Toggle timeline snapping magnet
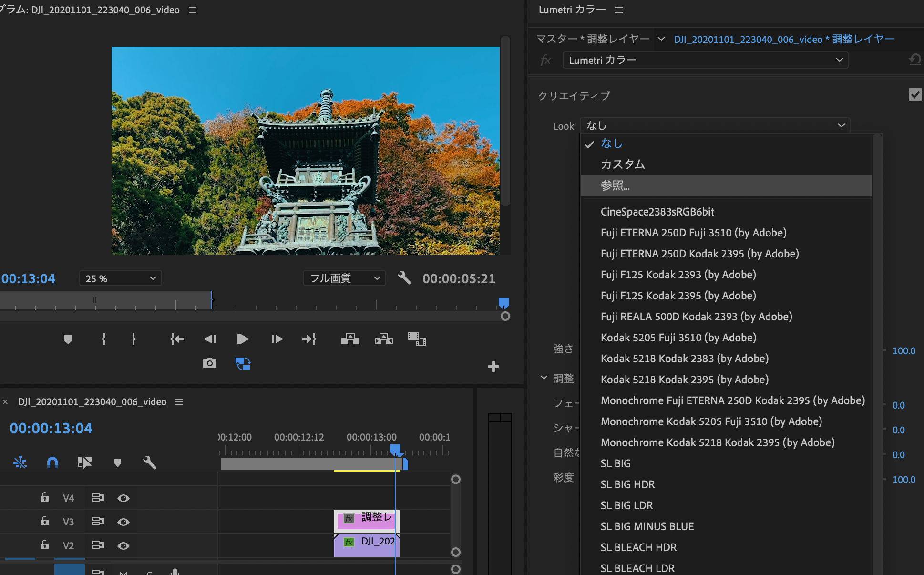This screenshot has height=575, width=924. pyautogui.click(x=52, y=462)
